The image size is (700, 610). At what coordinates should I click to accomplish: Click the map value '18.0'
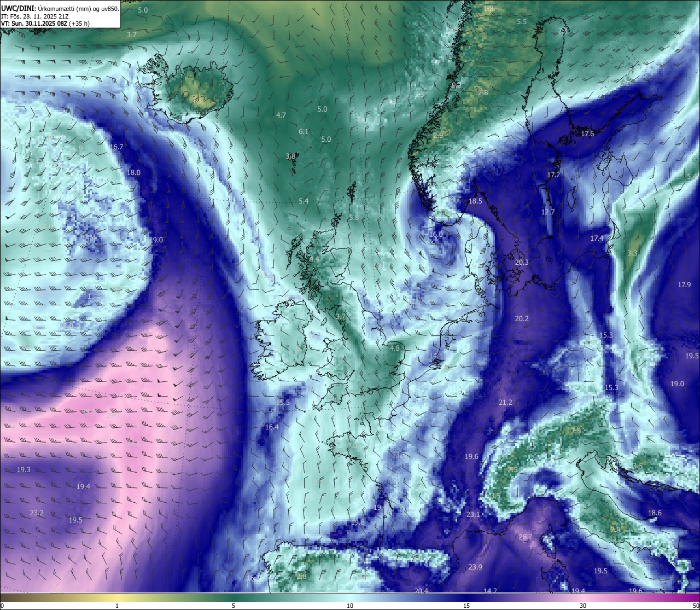[x=134, y=172]
